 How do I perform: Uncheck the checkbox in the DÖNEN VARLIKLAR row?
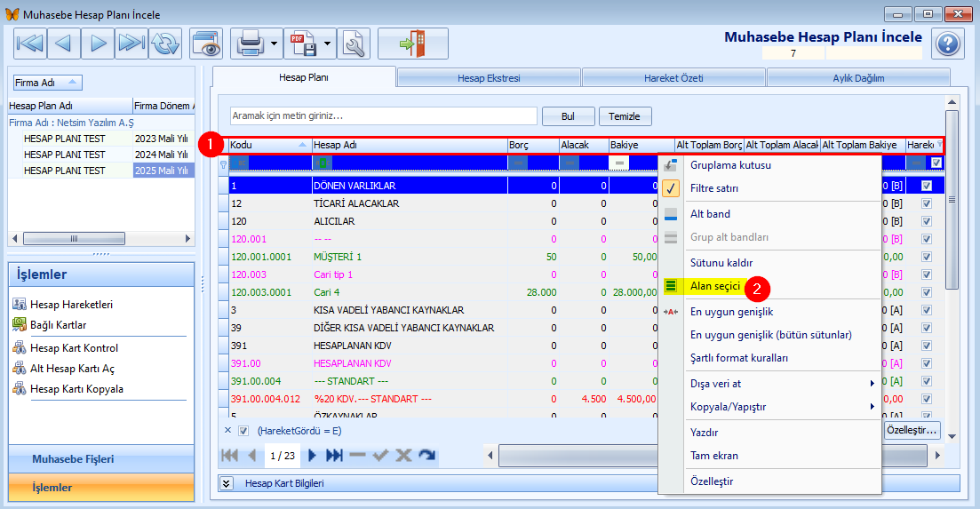tap(927, 186)
